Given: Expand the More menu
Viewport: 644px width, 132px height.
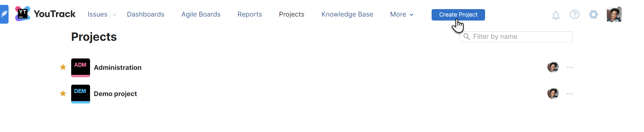Looking at the screenshot, I should pyautogui.click(x=402, y=15).
